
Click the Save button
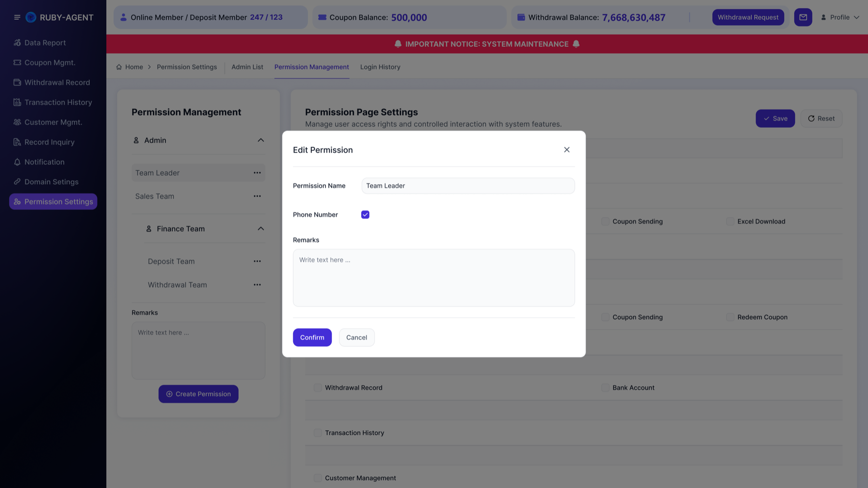775,119
